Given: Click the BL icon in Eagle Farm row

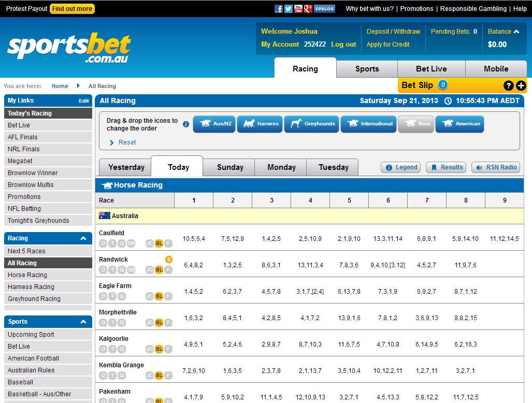Looking at the screenshot, I should pyautogui.click(x=159, y=296).
